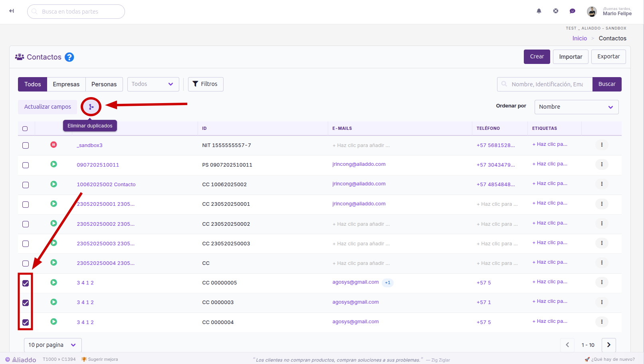This screenshot has width=644, height=364.
Task: Click paused status icon for _sandbox3
Action: point(54,145)
